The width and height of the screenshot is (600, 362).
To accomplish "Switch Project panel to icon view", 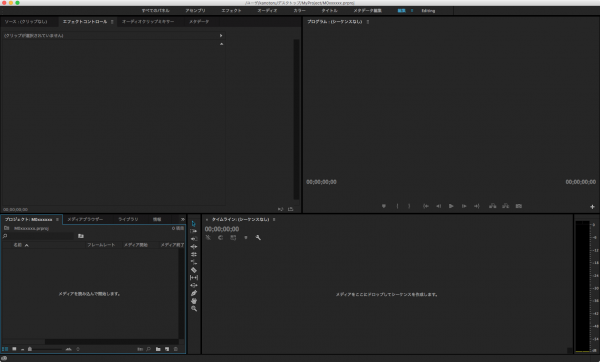I will point(14,349).
